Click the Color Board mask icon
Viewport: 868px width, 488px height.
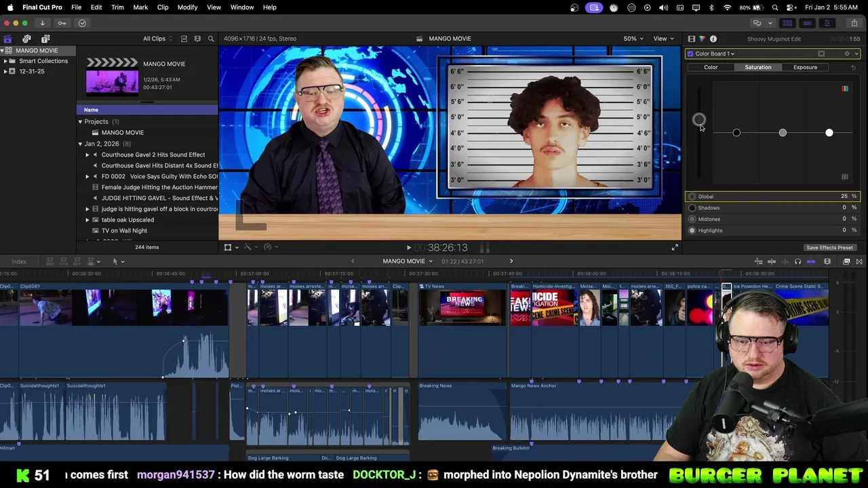[821, 54]
